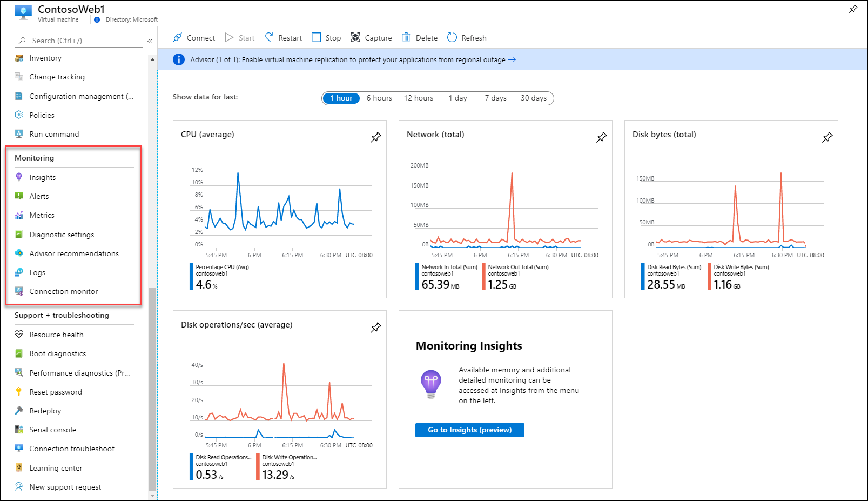Click the Alerts icon in sidebar
This screenshot has height=501, width=868.
pyautogui.click(x=19, y=196)
